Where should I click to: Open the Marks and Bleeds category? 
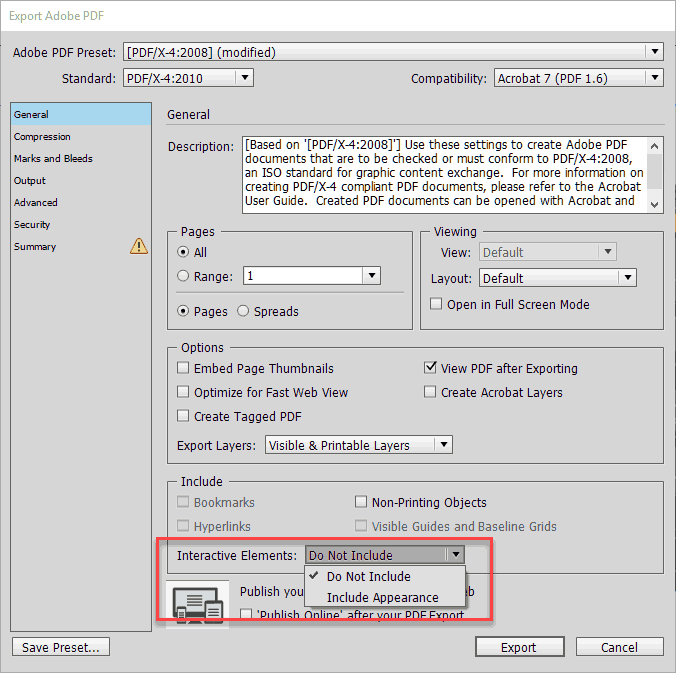(81, 158)
